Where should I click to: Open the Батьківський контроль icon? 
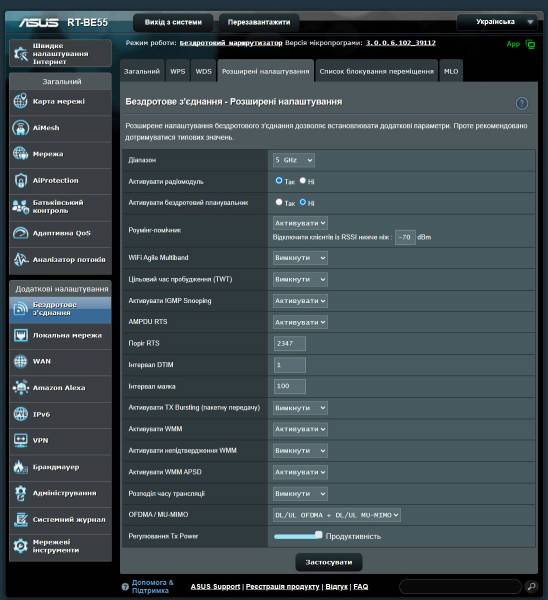pos(20,207)
